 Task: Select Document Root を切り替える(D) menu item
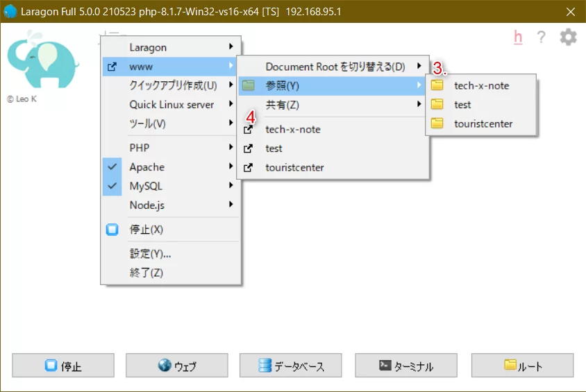(333, 67)
